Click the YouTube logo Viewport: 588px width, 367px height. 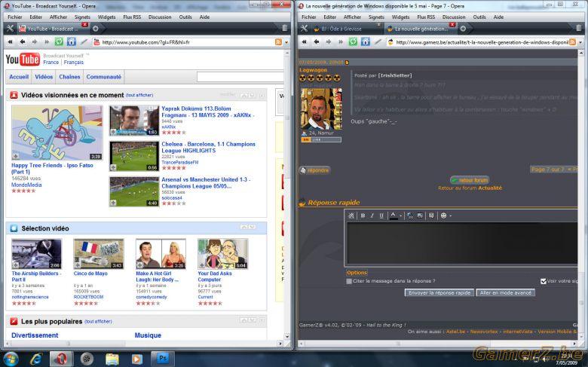coord(23,60)
